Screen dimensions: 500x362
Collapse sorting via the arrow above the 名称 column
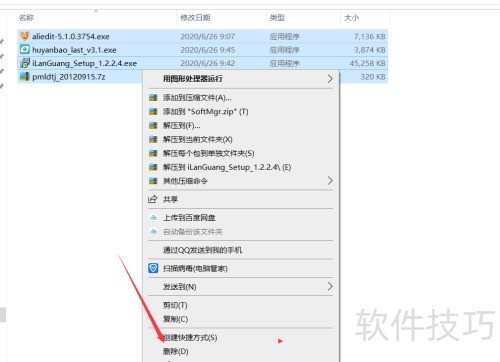[x=96, y=11]
